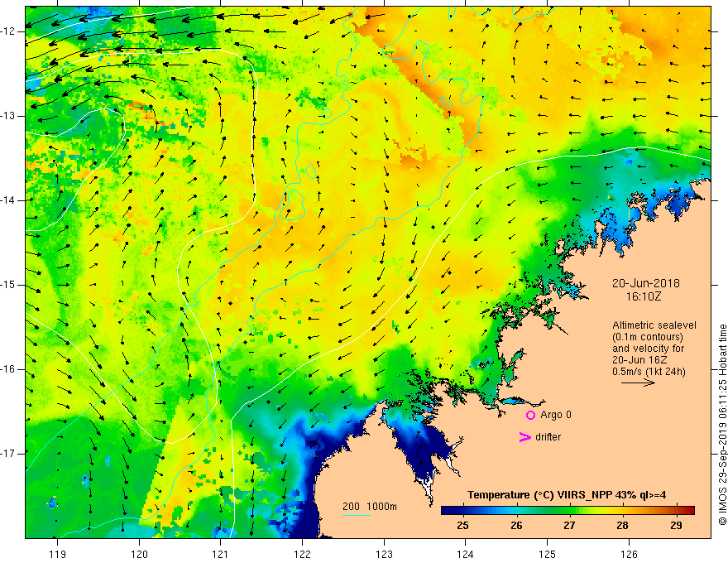Click the 28 value on temperature scale
This screenshot has width=728, height=563.
coord(622,526)
